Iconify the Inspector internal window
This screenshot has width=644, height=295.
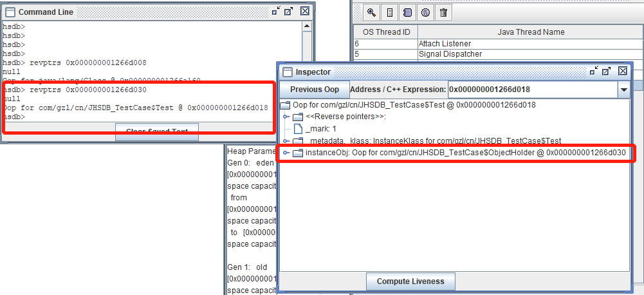point(594,71)
